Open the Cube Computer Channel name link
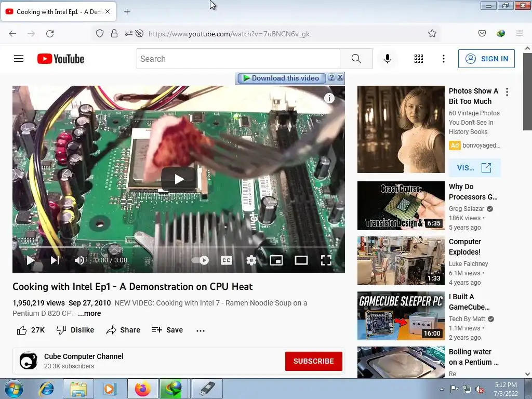The height and width of the screenshot is (399, 532). click(x=84, y=356)
